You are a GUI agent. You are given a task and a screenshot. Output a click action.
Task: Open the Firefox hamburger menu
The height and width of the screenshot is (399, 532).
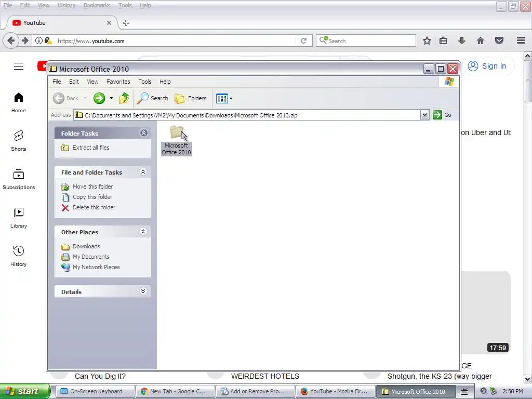(521, 41)
